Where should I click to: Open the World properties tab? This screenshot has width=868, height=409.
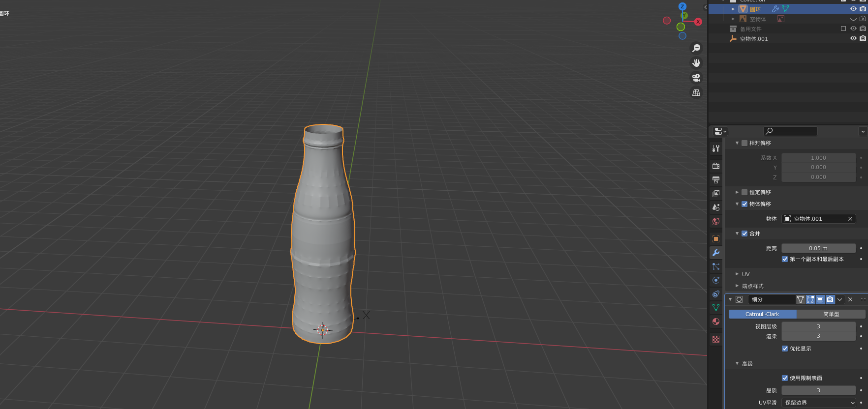pyautogui.click(x=716, y=221)
